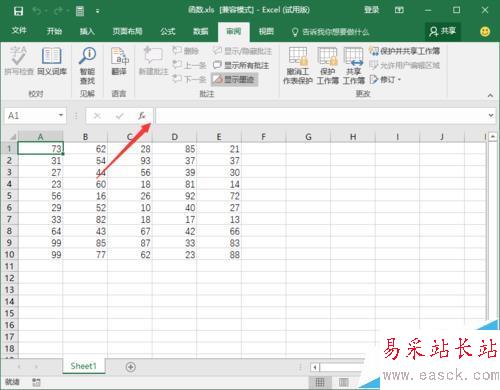This screenshot has width=500, height=390.
Task: Confirm entry with the checkmark icon
Action: [x=119, y=116]
